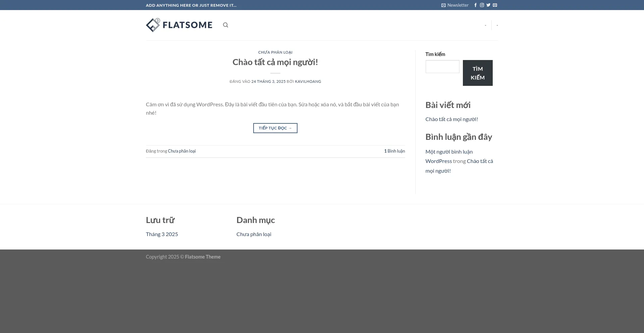The height and width of the screenshot is (333, 644).
Task: Open the post link under Bài viết mới
Action: click(x=451, y=119)
